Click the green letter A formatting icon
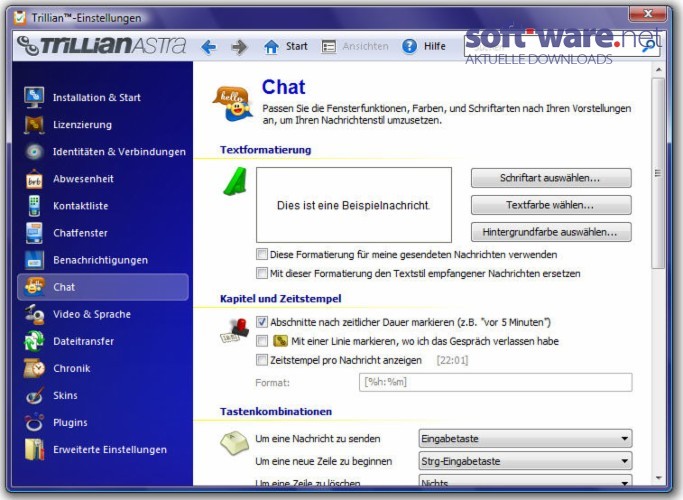This screenshot has width=683, height=500. tap(235, 181)
